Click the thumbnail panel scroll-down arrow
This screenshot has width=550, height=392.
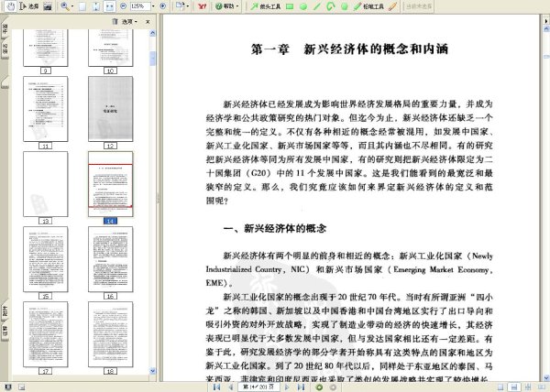click(x=152, y=371)
